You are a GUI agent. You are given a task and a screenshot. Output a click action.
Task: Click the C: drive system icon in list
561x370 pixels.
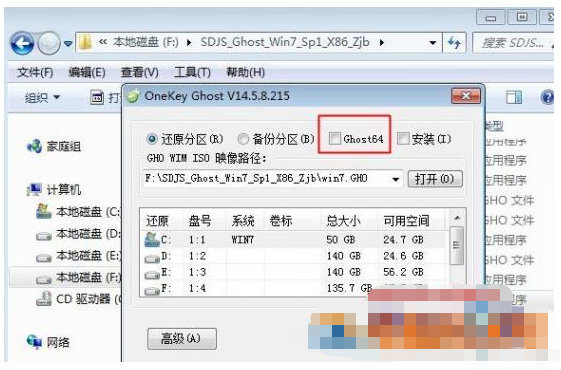(152, 239)
